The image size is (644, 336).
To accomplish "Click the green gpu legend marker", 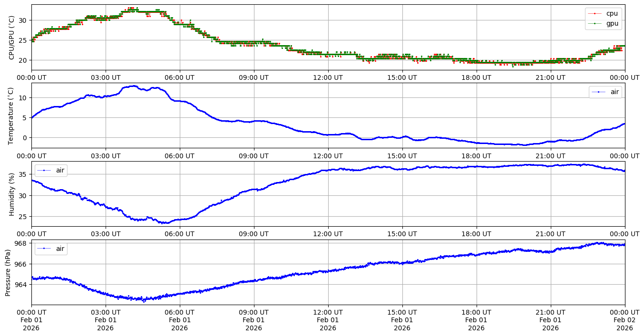I will pyautogui.click(x=595, y=23).
